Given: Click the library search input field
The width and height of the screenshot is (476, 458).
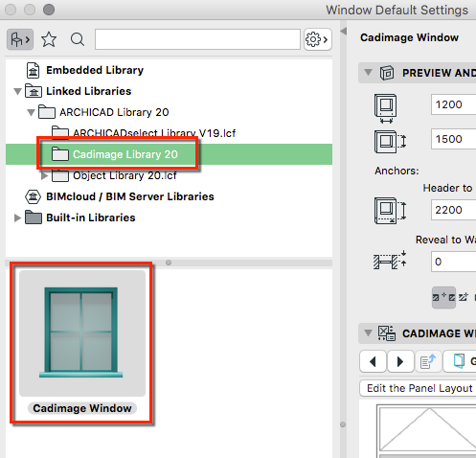Looking at the screenshot, I should 197,39.
